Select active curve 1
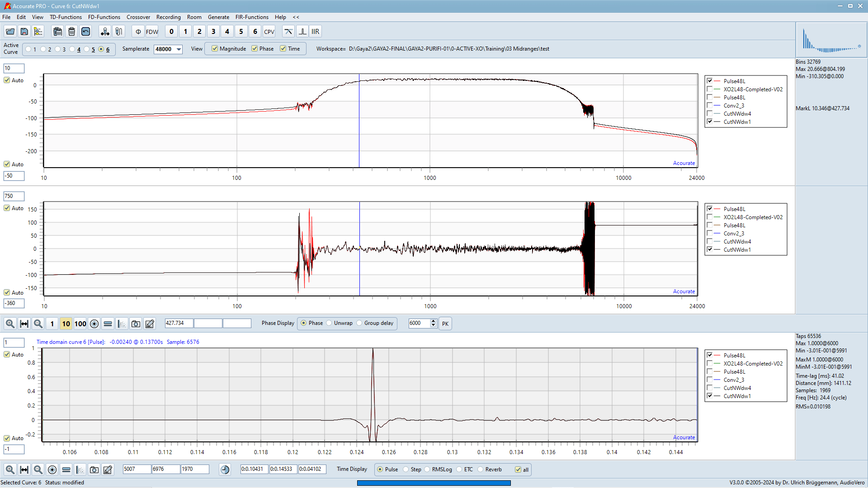868x488 pixels. point(29,49)
